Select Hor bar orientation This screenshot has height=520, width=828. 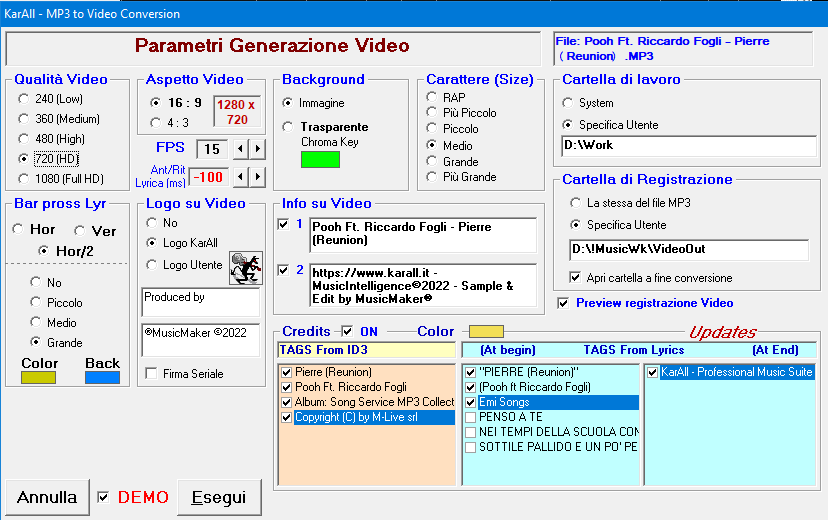coord(18,229)
